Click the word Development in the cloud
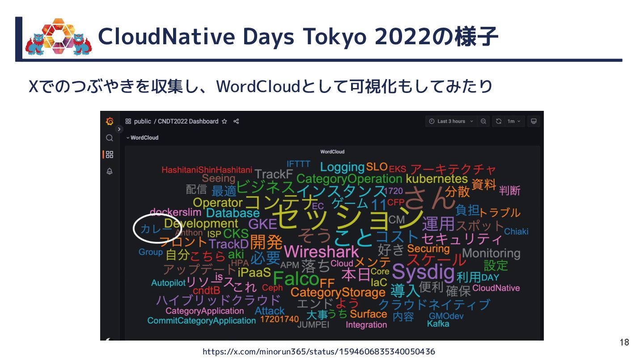 201,223
